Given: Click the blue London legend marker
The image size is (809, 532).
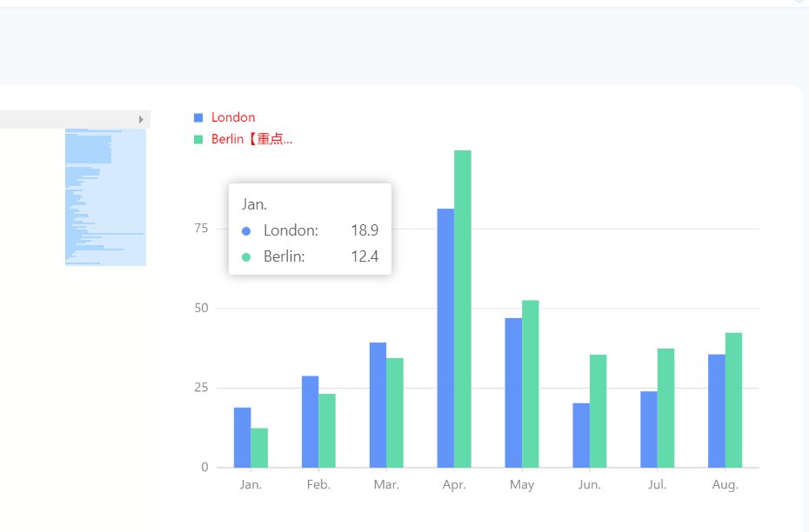Looking at the screenshot, I should [x=198, y=117].
